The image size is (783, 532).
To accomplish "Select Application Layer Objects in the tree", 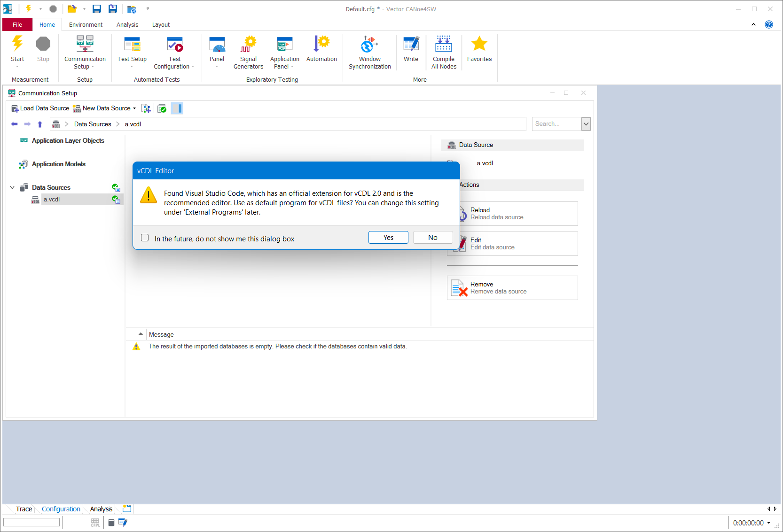I will coord(68,140).
